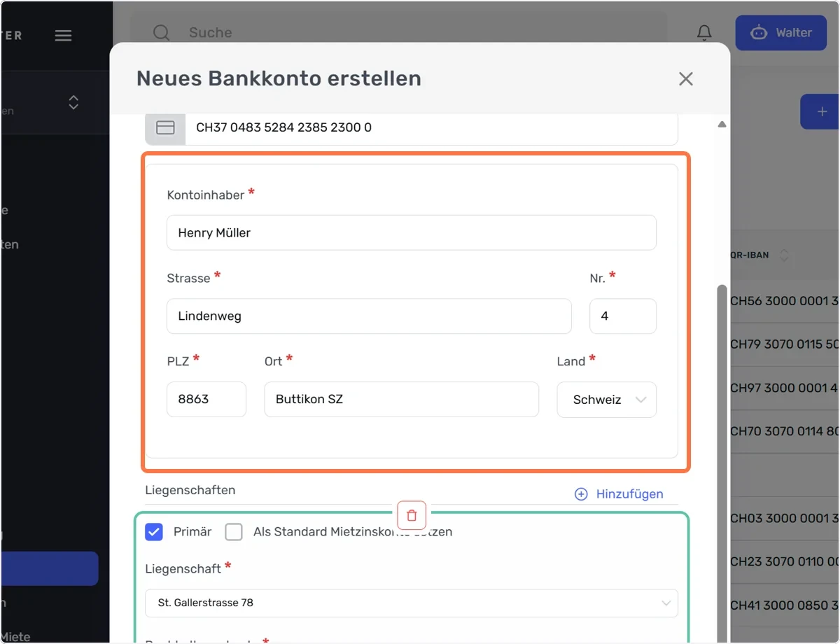This screenshot has width=840, height=644.
Task: Click the plus icon next to Hinzufügen
Action: point(581,494)
